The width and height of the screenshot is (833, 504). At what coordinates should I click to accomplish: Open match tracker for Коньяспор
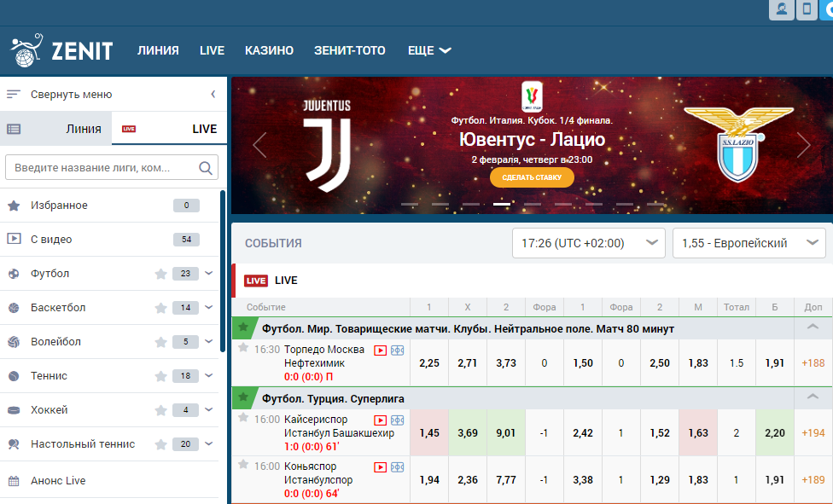398,467
